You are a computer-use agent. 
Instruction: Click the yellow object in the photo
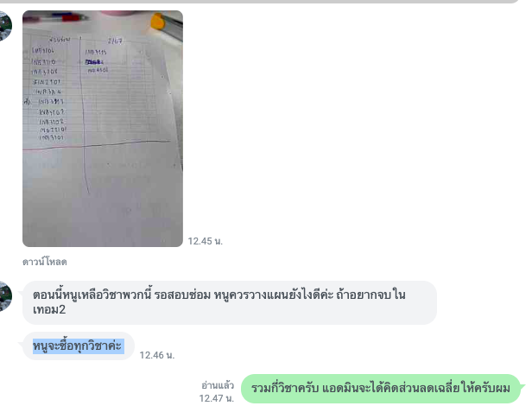click(x=158, y=21)
